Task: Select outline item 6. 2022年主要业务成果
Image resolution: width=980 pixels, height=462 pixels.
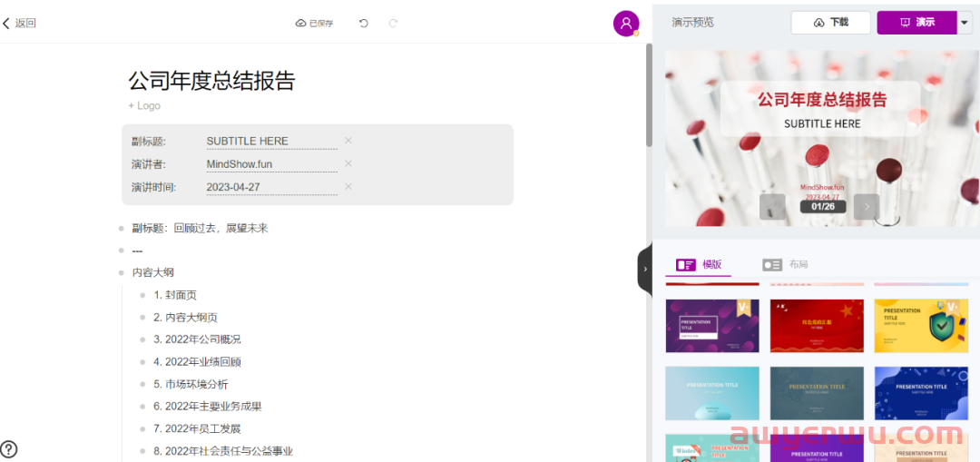Action: tap(208, 407)
